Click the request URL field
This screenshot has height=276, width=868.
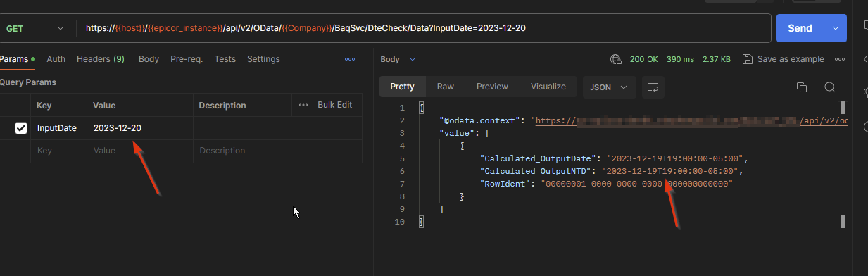point(423,29)
